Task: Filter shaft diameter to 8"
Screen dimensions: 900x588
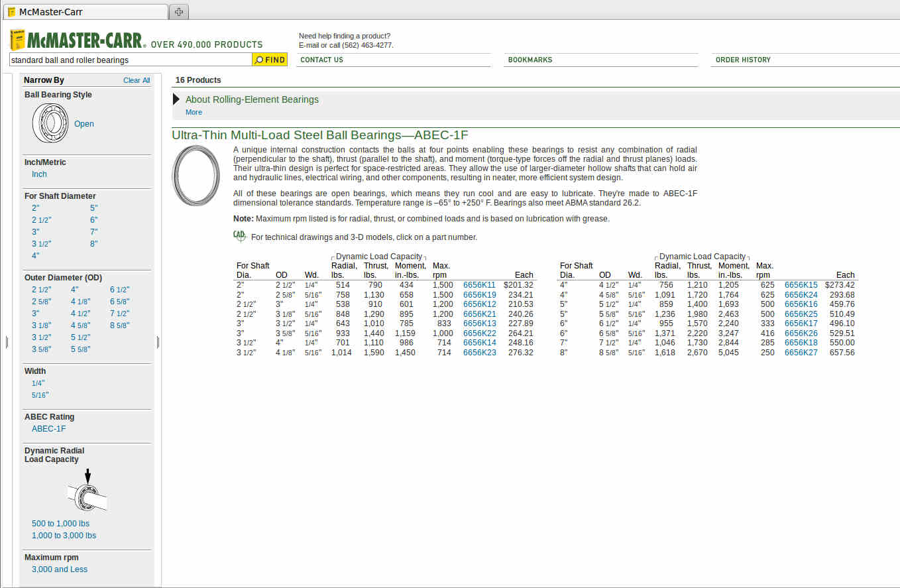Action: point(94,244)
